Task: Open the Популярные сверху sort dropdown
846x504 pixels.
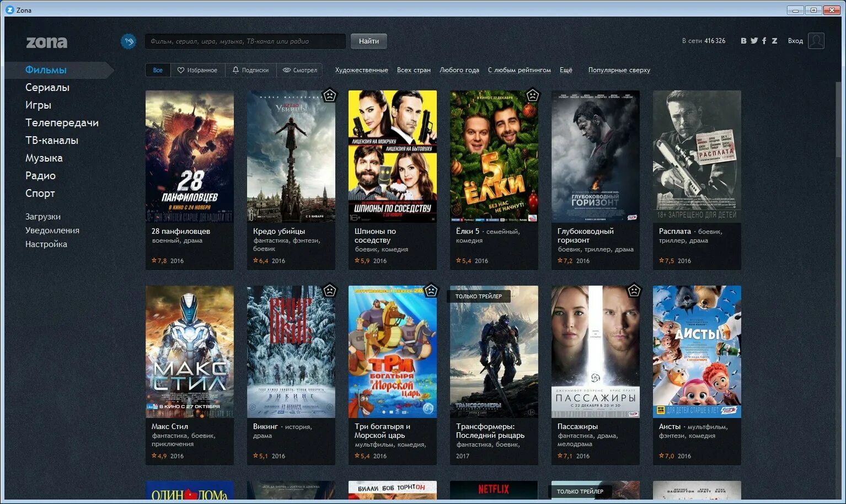Action: [619, 70]
